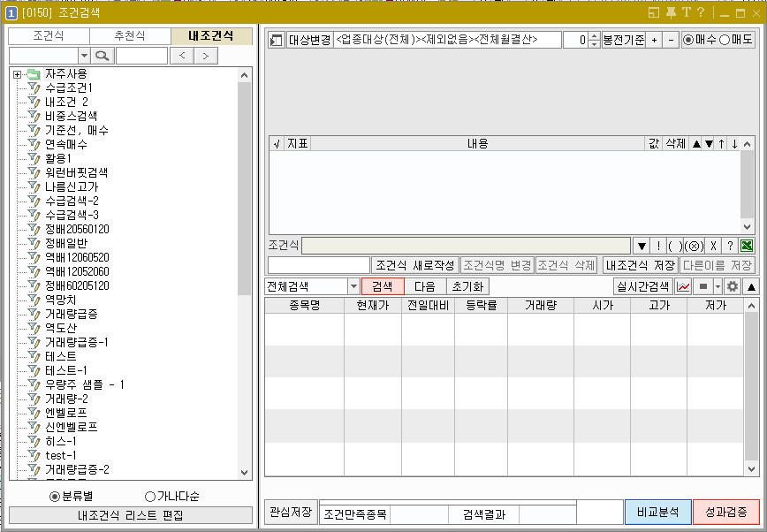Click the exclamation mark operator icon
Screen dimensions: 767x532
click(x=659, y=246)
